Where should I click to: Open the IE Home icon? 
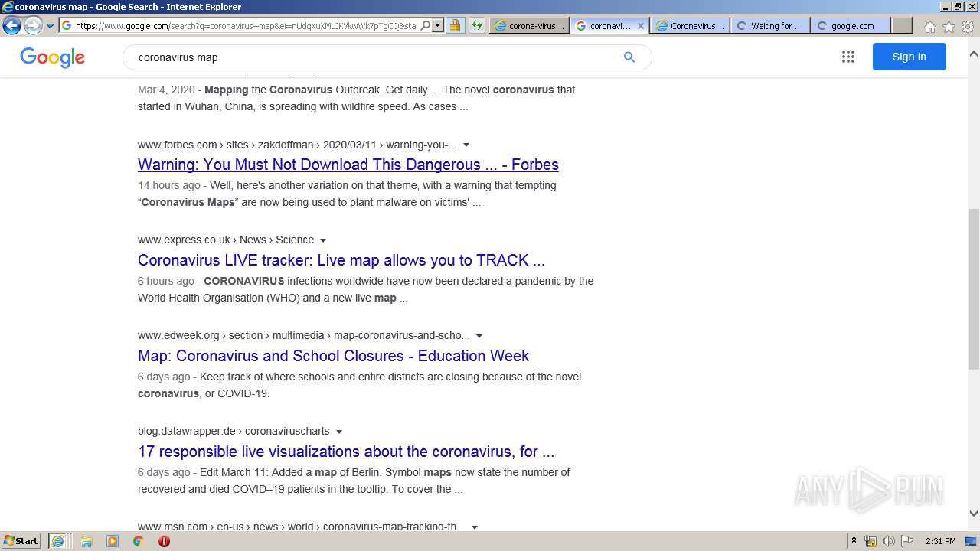pyautogui.click(x=929, y=27)
